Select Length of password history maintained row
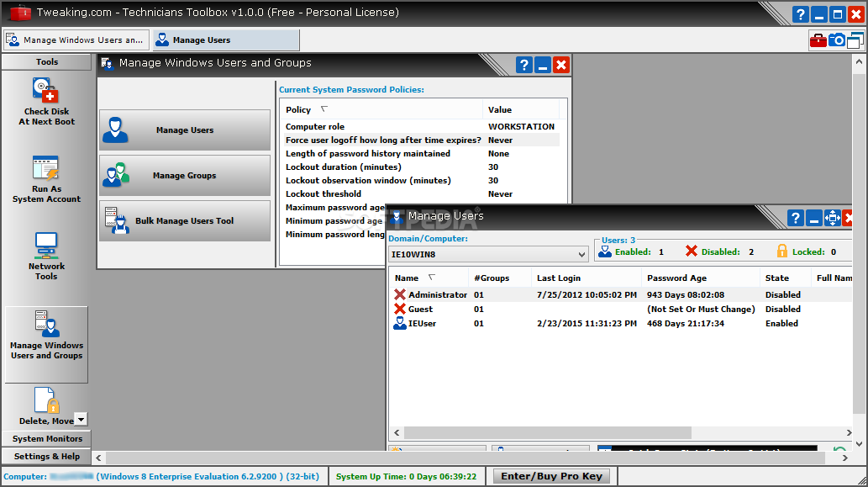 [421, 153]
